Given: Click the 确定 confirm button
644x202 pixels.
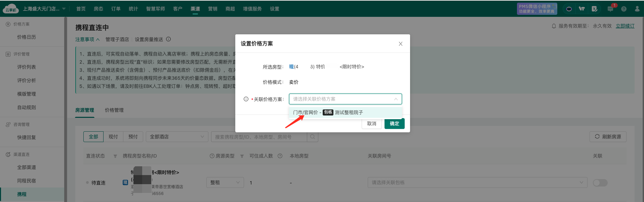Looking at the screenshot, I should click(394, 124).
